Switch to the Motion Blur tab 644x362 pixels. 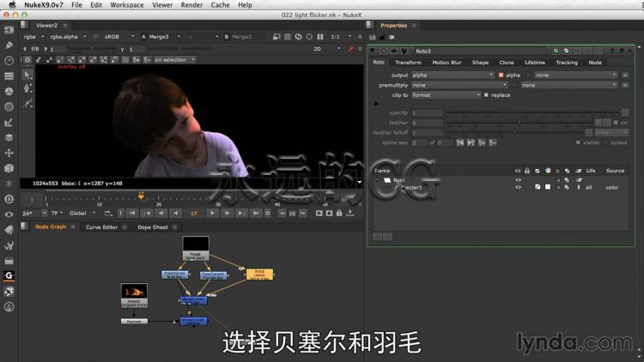point(447,63)
